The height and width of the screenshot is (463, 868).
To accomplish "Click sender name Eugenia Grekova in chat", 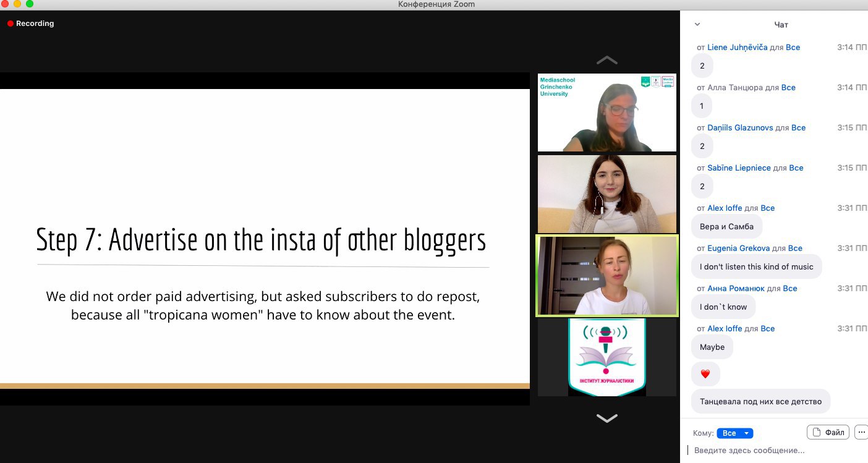I will [x=739, y=248].
